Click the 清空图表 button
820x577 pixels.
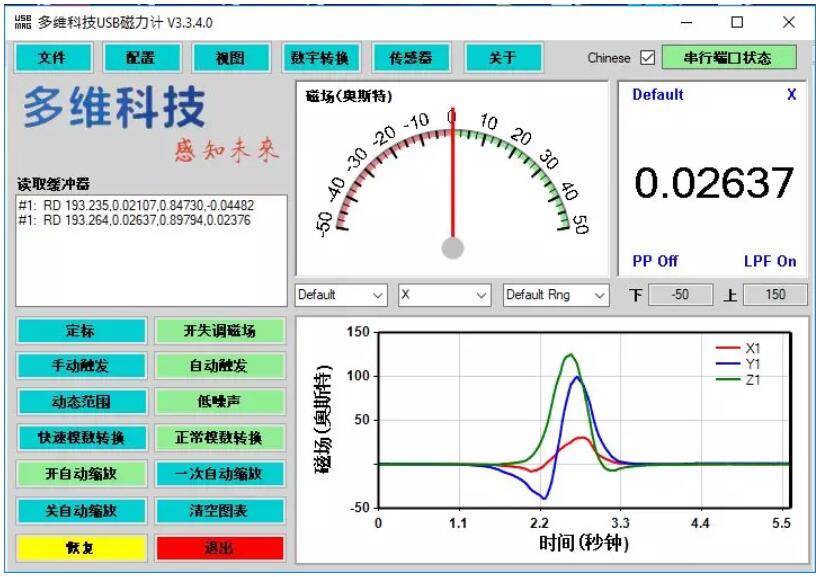(220, 511)
